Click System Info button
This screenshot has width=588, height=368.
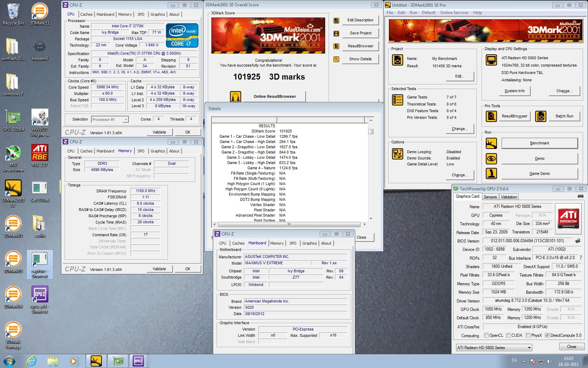[514, 91]
